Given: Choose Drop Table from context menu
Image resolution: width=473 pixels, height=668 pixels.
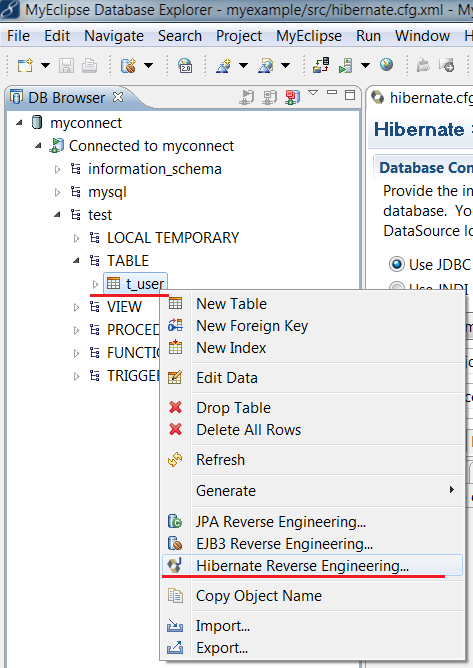Looking at the screenshot, I should pyautogui.click(x=312, y=408).
